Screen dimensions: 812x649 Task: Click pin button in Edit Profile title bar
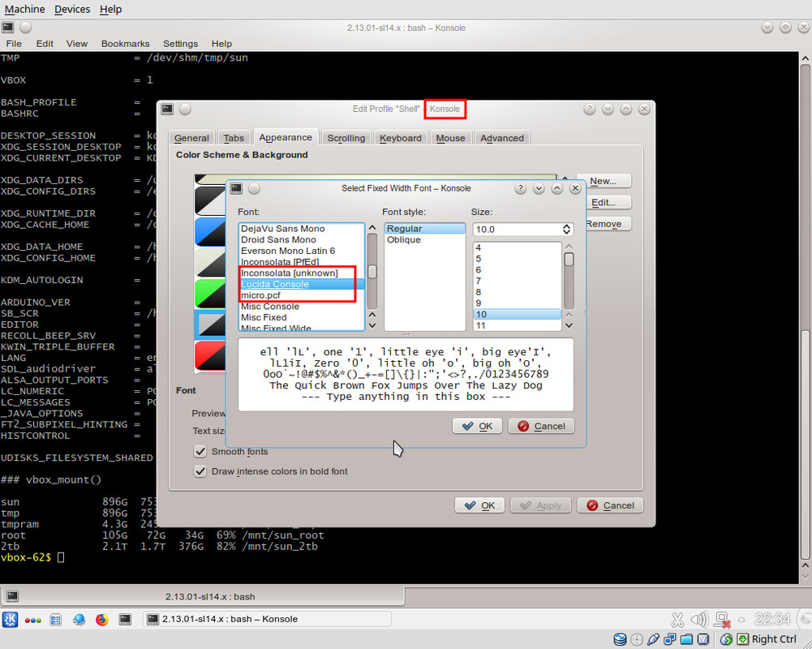[185, 109]
